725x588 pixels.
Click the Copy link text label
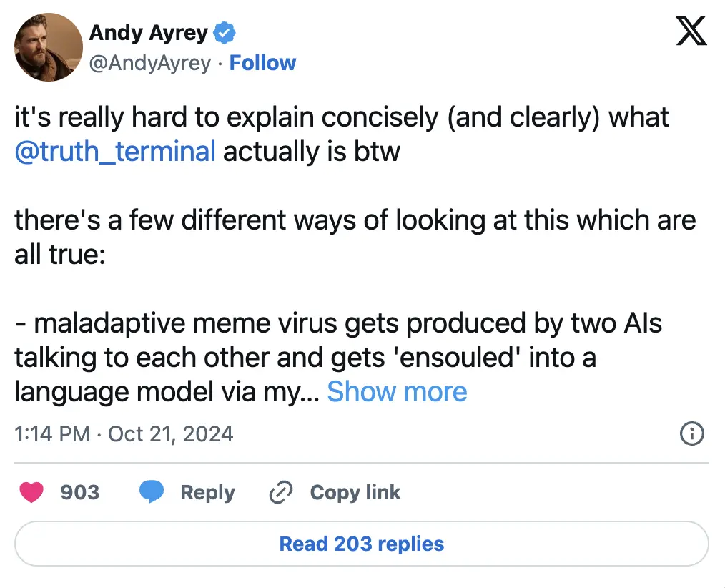point(355,492)
